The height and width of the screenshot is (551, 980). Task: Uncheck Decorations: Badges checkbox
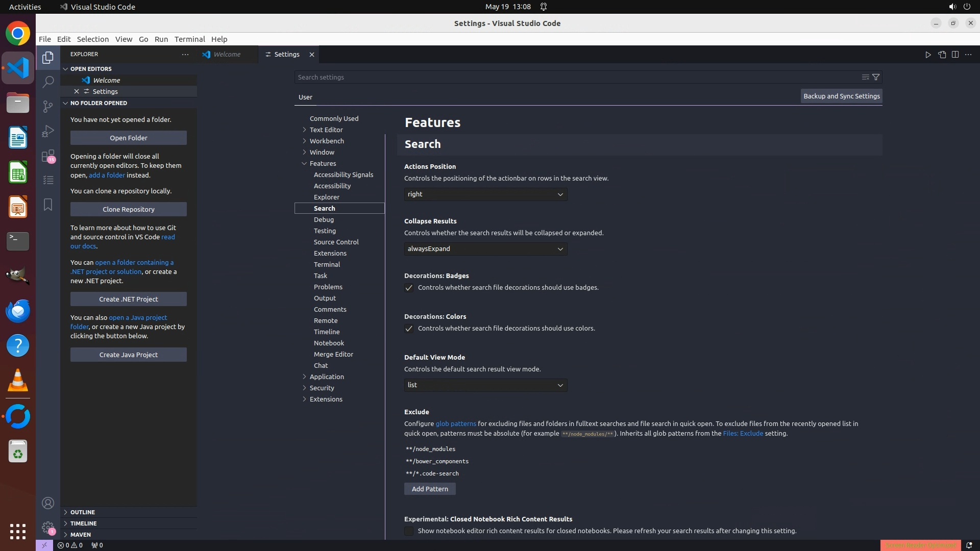[409, 288]
